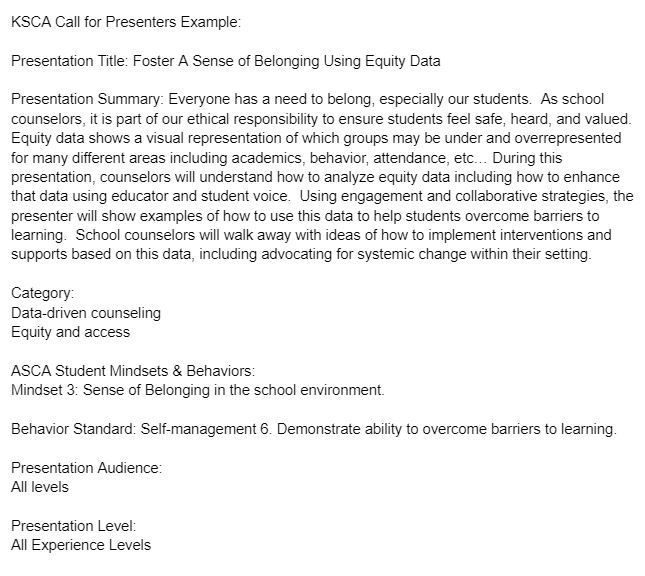645x576 pixels.
Task: Select the 'Equity and access' line
Action: 70,332
